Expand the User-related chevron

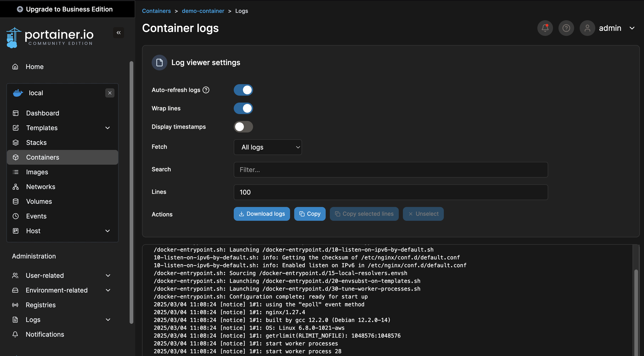108,276
